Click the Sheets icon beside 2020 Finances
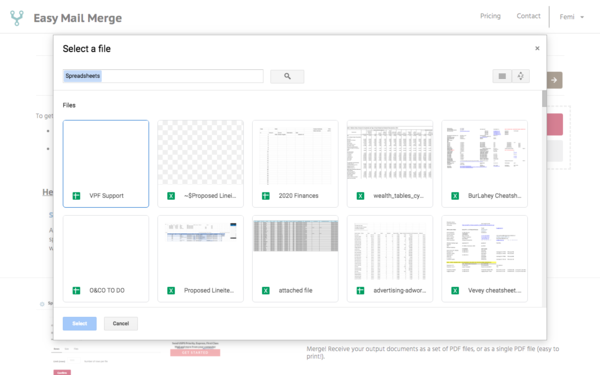Screen dimensions: 600x375 tap(266, 196)
